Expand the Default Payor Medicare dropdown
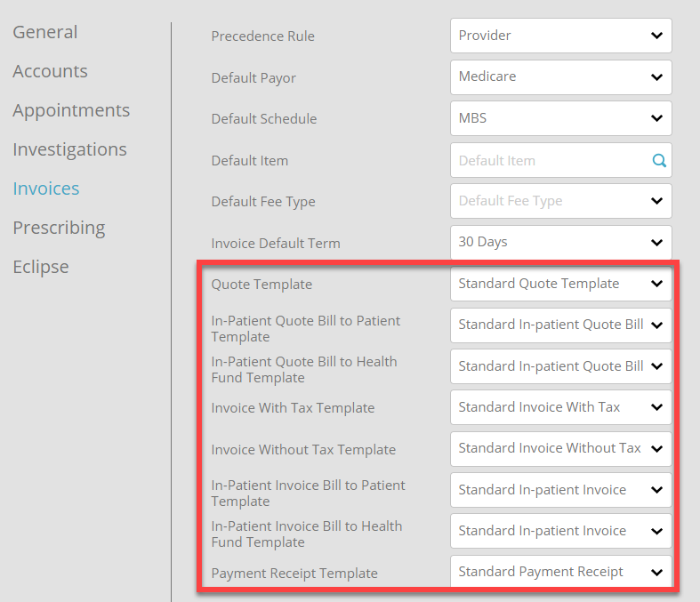This screenshot has width=700, height=602. (x=560, y=76)
